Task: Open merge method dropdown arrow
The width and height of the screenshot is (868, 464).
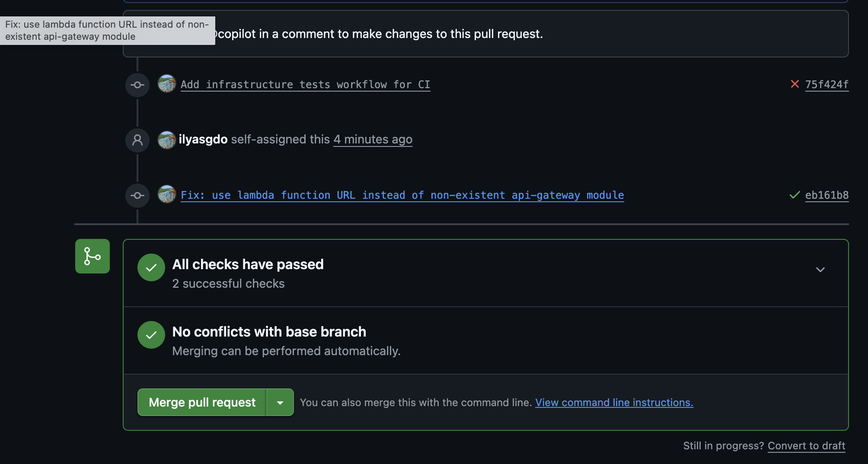Action: click(x=280, y=403)
